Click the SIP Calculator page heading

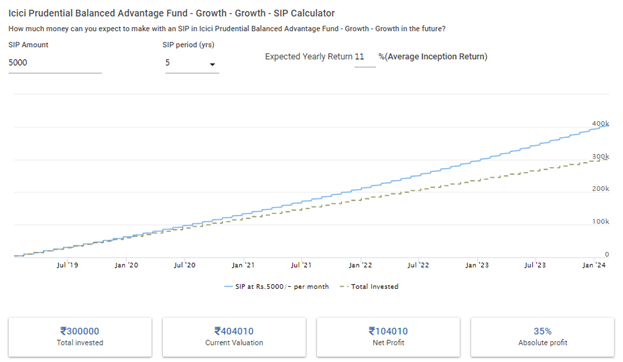pyautogui.click(x=172, y=13)
